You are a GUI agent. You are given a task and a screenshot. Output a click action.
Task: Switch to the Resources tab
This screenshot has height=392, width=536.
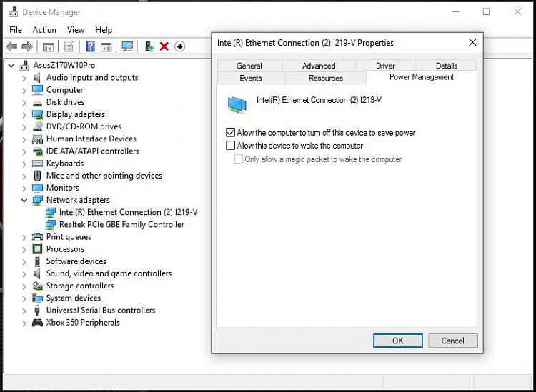coord(325,78)
